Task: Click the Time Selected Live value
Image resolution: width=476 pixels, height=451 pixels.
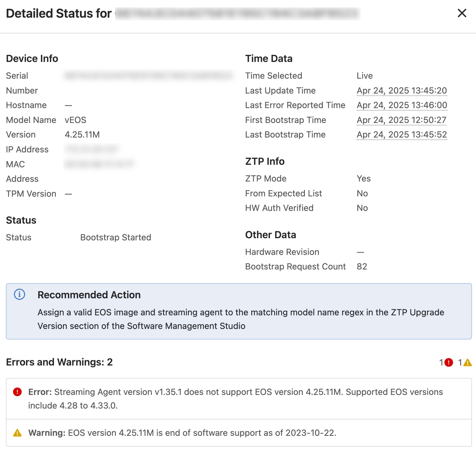Action: (x=364, y=76)
